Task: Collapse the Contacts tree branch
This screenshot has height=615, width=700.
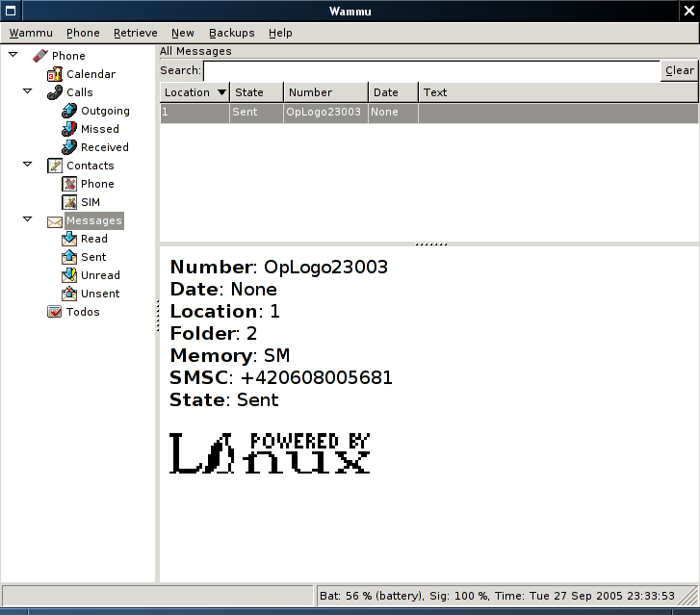Action: (x=27, y=165)
